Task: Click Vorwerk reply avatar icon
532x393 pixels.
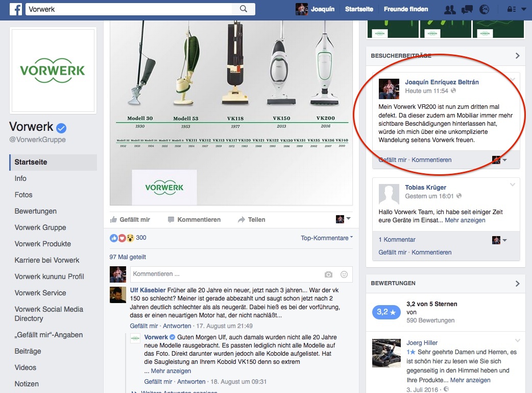Action: pyautogui.click(x=135, y=339)
